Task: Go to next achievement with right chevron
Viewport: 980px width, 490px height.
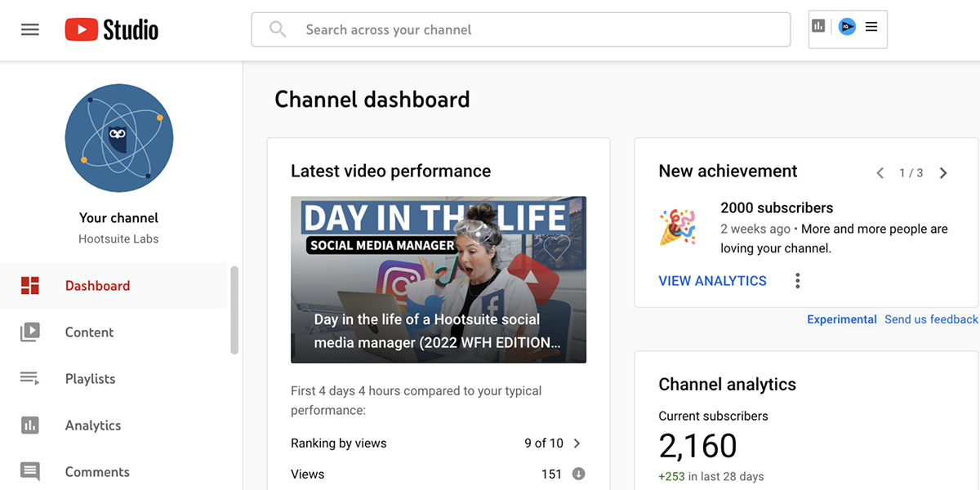Action: 943,173
